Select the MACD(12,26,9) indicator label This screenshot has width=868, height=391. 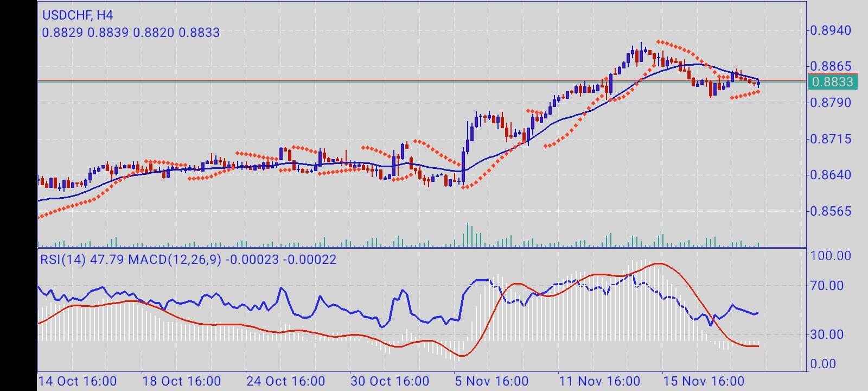click(175, 260)
